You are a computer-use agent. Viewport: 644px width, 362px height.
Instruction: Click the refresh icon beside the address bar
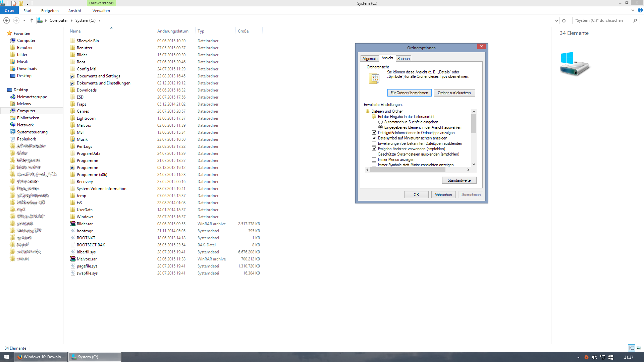tap(564, 20)
